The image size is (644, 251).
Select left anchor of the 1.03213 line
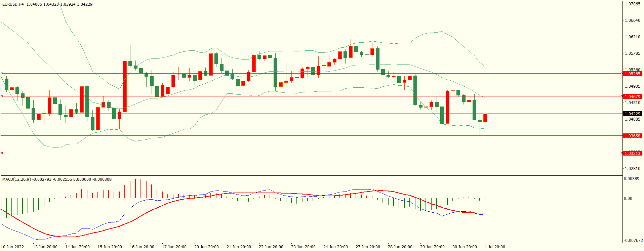(x=2, y=153)
